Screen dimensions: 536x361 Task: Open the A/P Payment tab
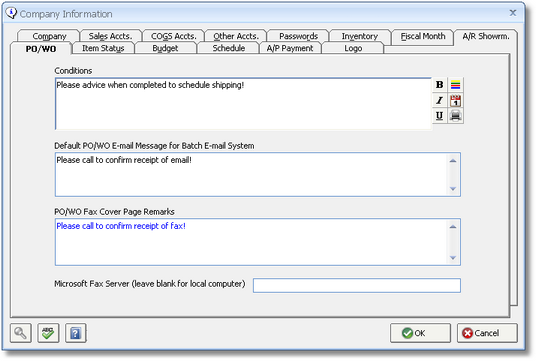coord(290,48)
